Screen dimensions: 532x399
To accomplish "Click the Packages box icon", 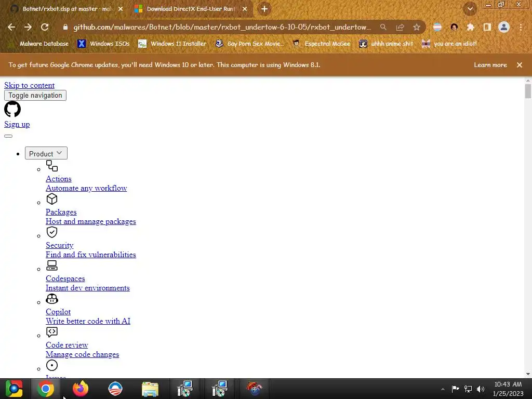I will [52, 199].
